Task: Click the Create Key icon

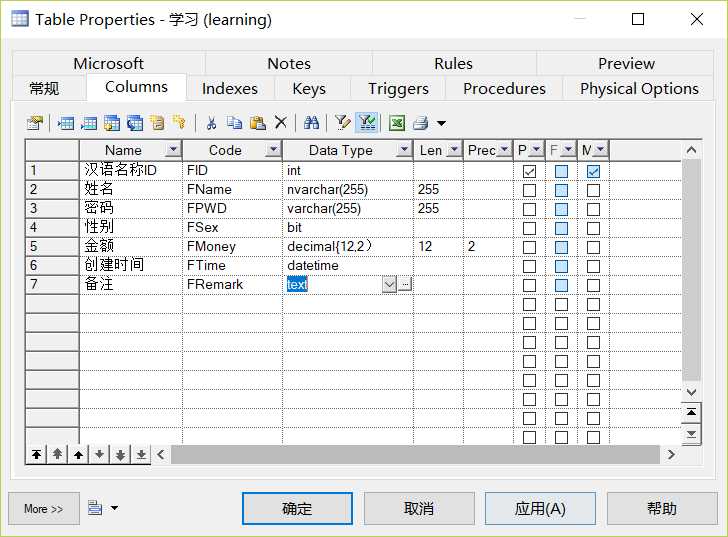Action: pyautogui.click(x=179, y=122)
